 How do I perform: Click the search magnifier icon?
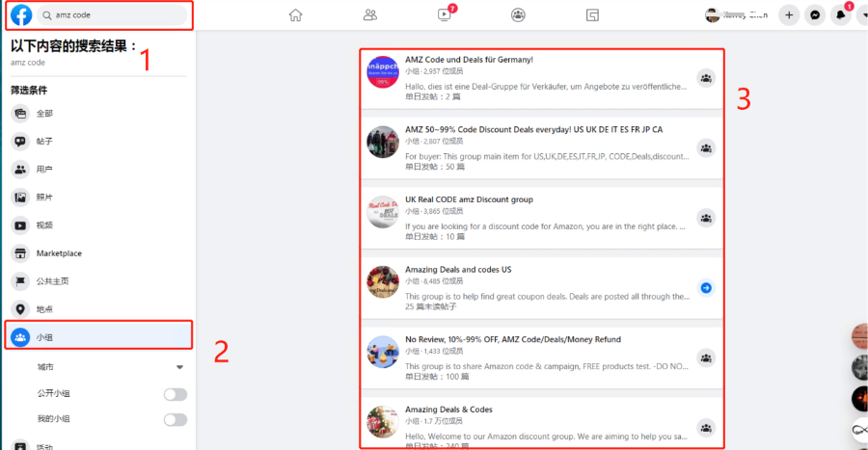(47, 15)
